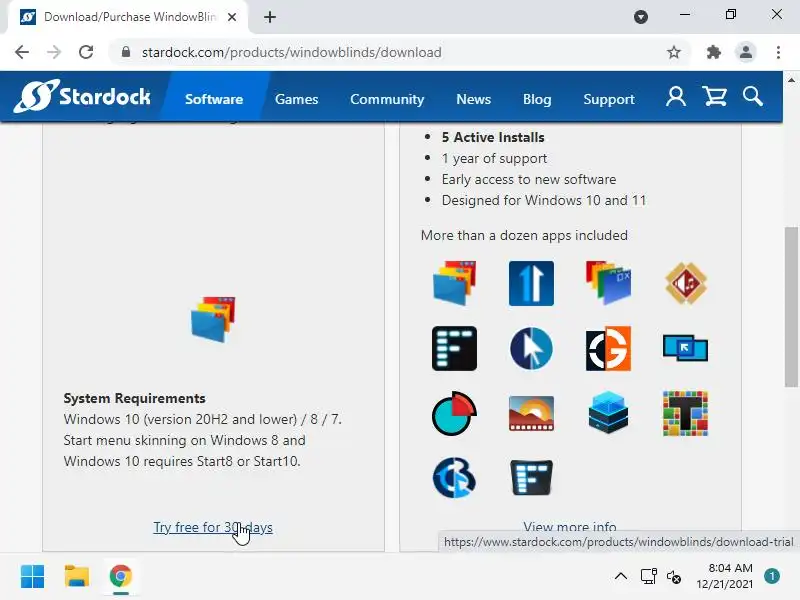
Task: Click the black Fences app icon in the second row
Action: (x=454, y=348)
